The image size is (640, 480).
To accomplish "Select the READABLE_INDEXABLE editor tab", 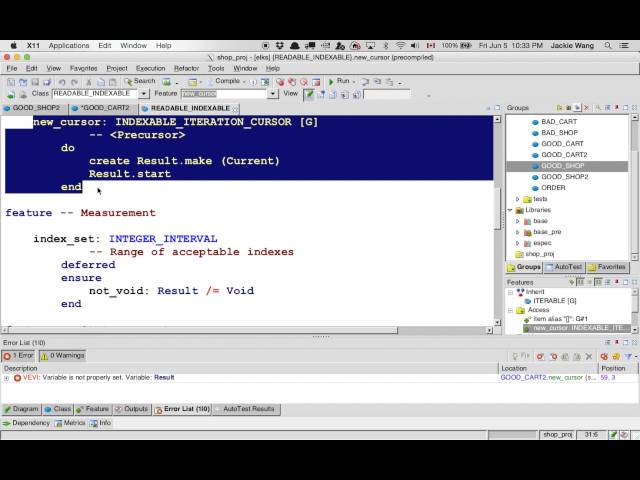I will point(187,108).
